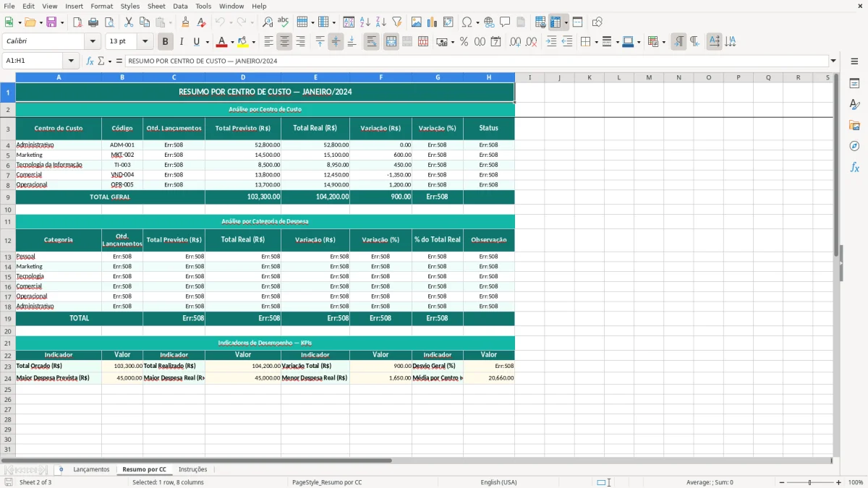Switch to the Lançamentos sheet tab
The width and height of the screenshot is (868, 488).
click(x=91, y=469)
